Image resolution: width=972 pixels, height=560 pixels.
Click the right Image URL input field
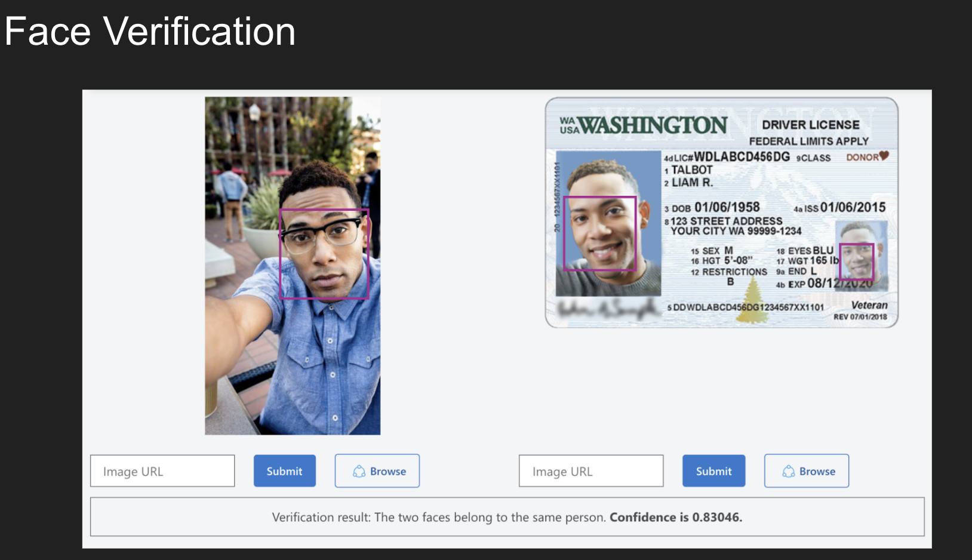[x=591, y=471]
